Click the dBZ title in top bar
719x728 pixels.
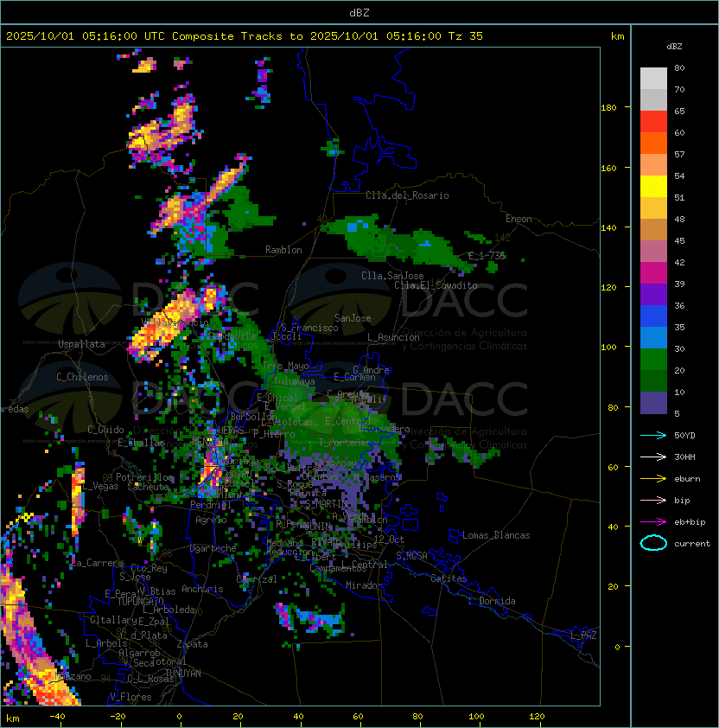(x=359, y=12)
